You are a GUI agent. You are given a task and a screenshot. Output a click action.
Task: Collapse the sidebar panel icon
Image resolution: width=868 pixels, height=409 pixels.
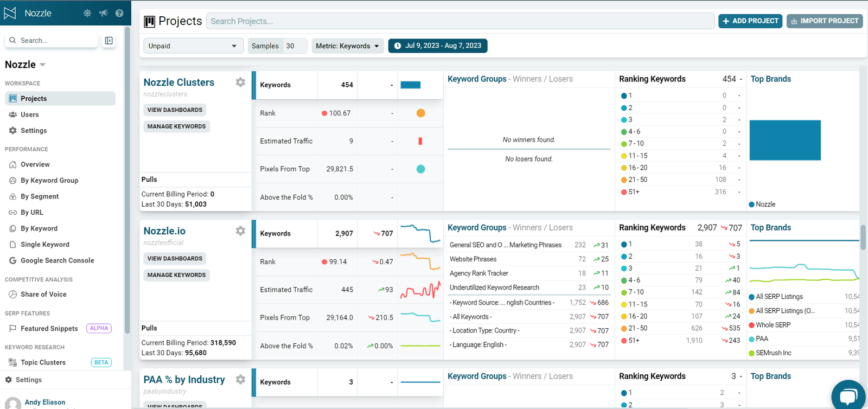109,41
